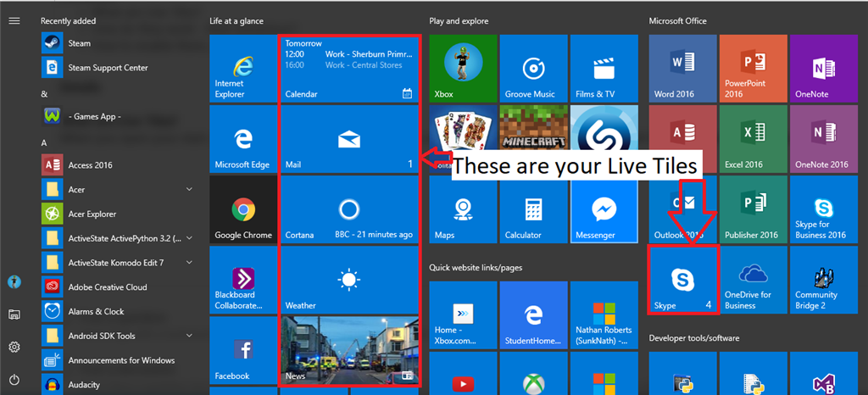
Task: Open the Home - Xbox.com website tile
Action: [463, 314]
